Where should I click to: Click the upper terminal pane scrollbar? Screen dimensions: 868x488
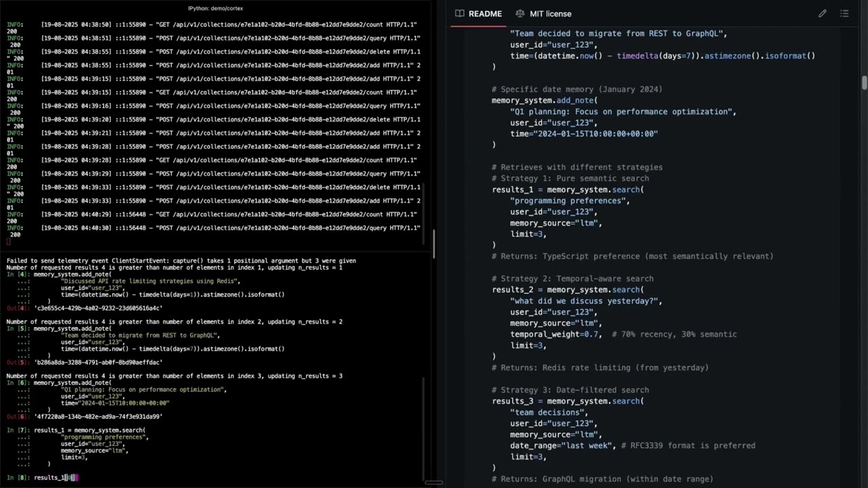click(x=433, y=239)
